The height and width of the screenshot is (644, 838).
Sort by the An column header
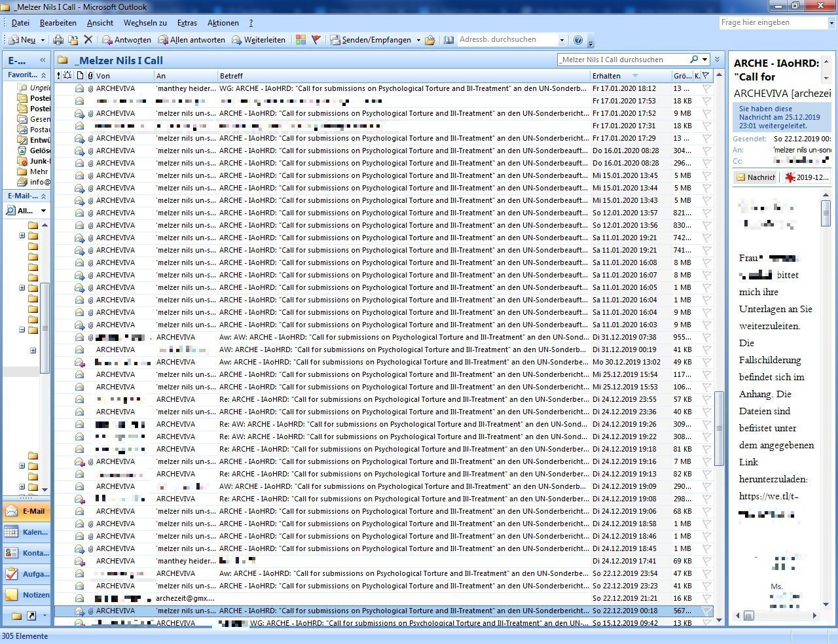pos(185,76)
